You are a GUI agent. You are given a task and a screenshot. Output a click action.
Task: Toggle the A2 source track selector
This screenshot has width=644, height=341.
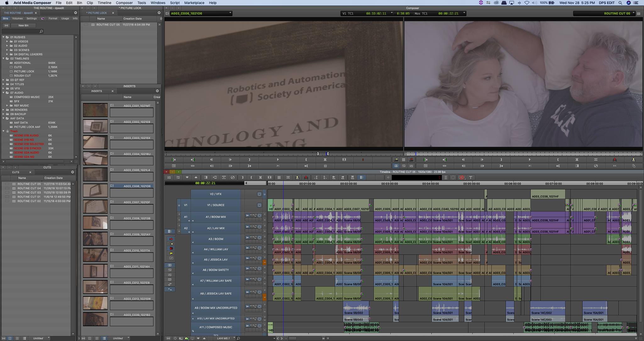coord(186,228)
